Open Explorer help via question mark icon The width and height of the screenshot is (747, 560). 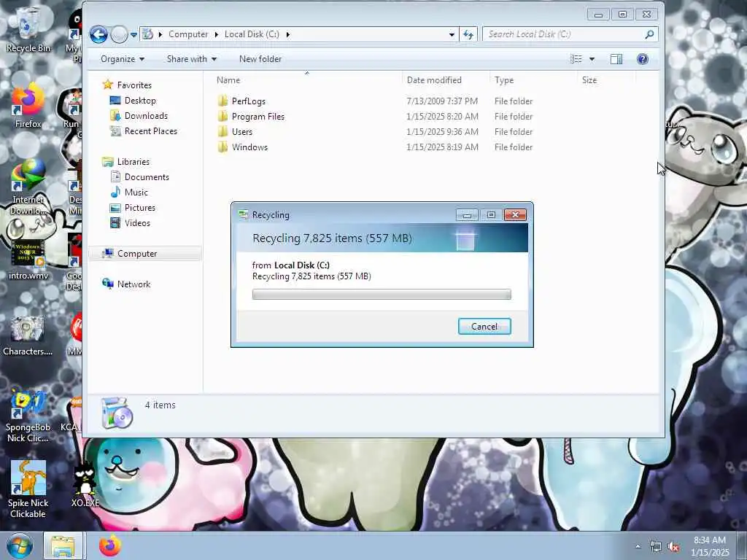(x=642, y=59)
